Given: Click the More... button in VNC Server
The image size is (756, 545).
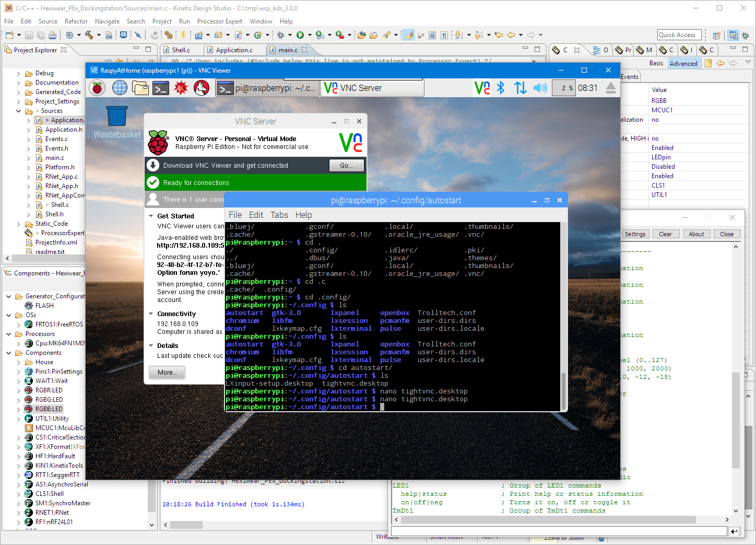Looking at the screenshot, I should 167,373.
